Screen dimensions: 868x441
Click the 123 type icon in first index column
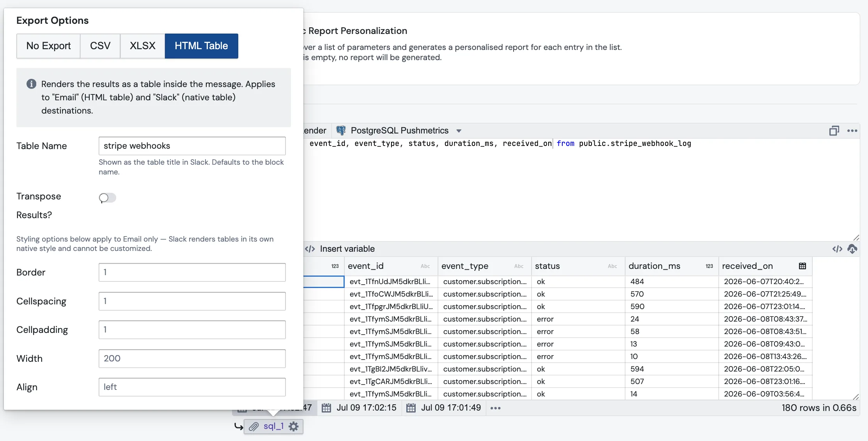335,266
